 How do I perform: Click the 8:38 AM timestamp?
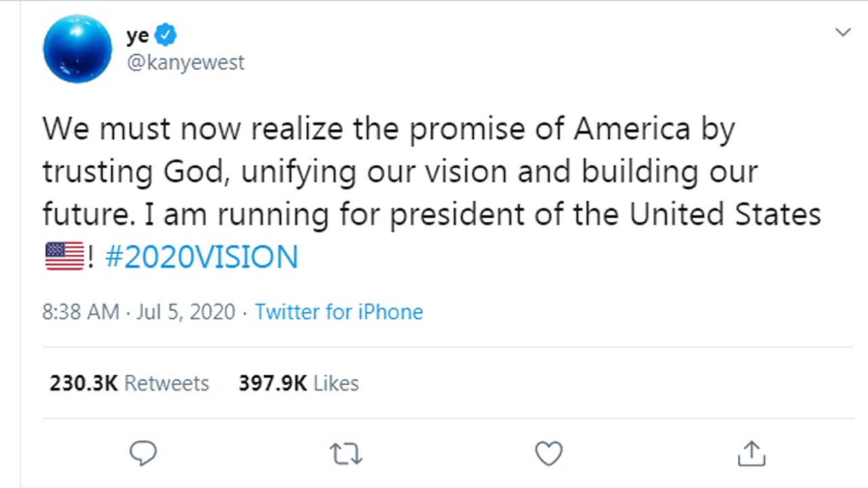[81, 312]
